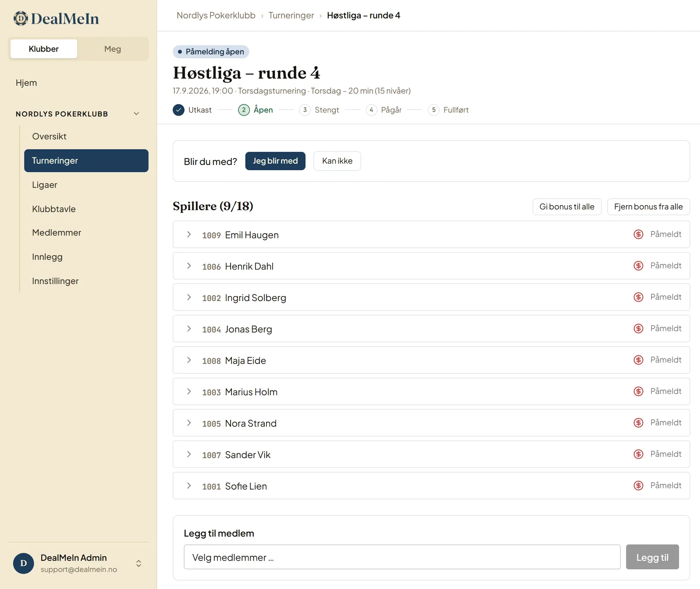Click the payment icon for Maja Eide
The image size is (700, 589).
click(638, 360)
